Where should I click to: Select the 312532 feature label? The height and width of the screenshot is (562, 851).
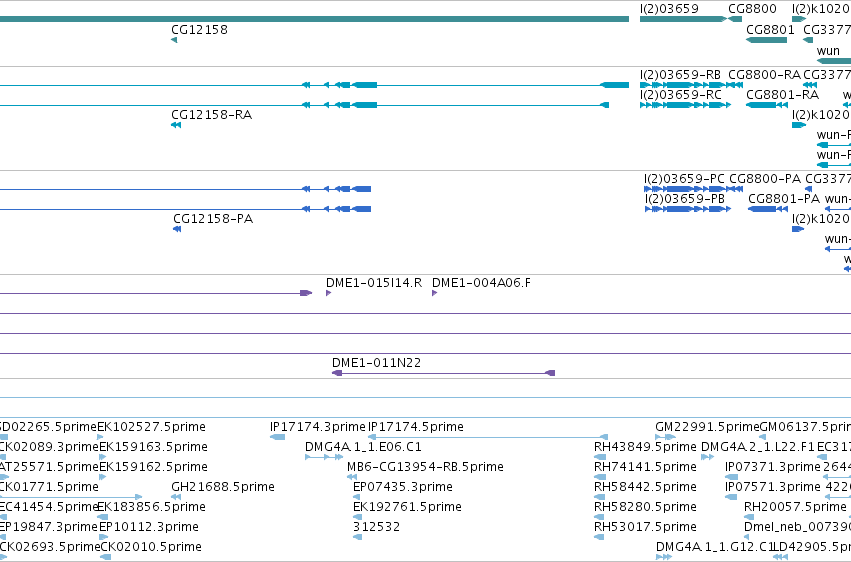point(376,527)
